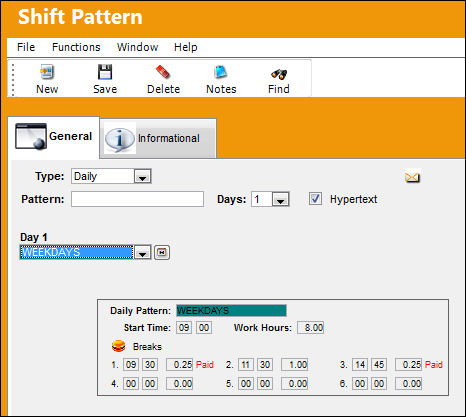466x417 pixels.
Task: Open the Functions menu
Action: tap(76, 47)
